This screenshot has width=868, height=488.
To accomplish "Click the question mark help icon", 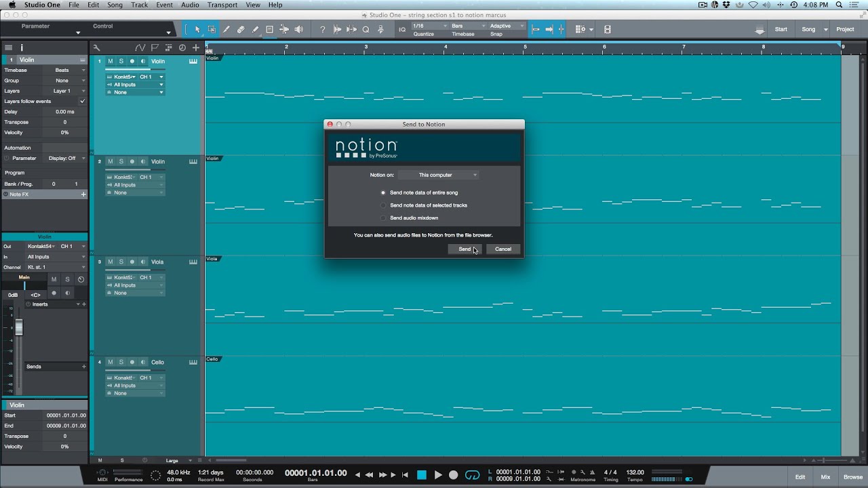I will pyautogui.click(x=323, y=29).
